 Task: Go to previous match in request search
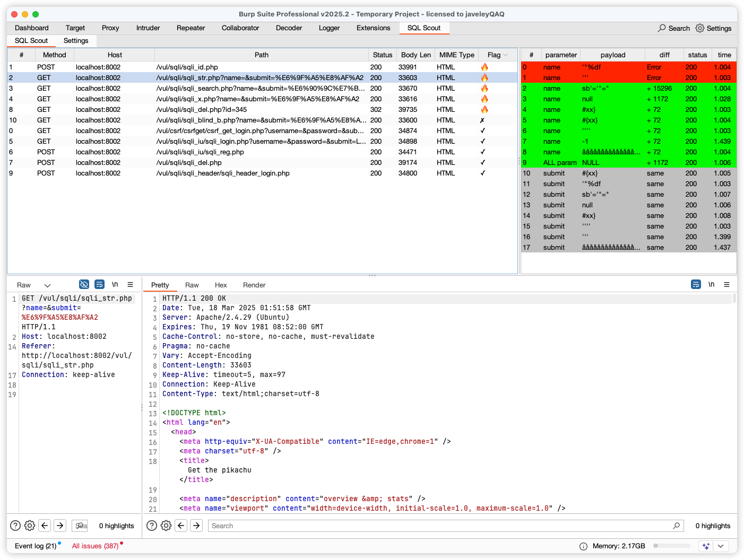point(45,526)
